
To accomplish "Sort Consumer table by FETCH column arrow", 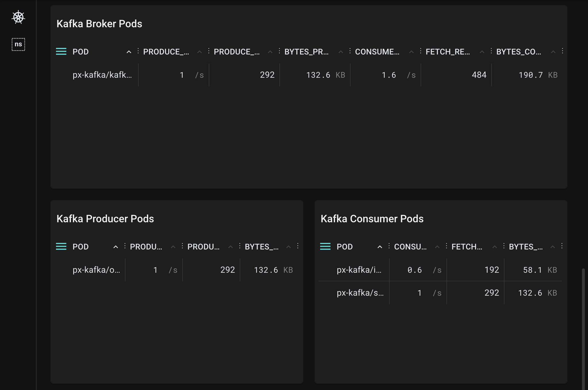I will click(x=495, y=247).
